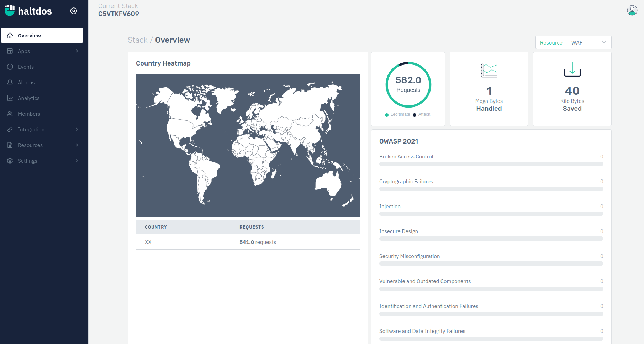The width and height of the screenshot is (644, 344).
Task: Click the Broken Access Control progress bar
Action: pyautogui.click(x=491, y=164)
